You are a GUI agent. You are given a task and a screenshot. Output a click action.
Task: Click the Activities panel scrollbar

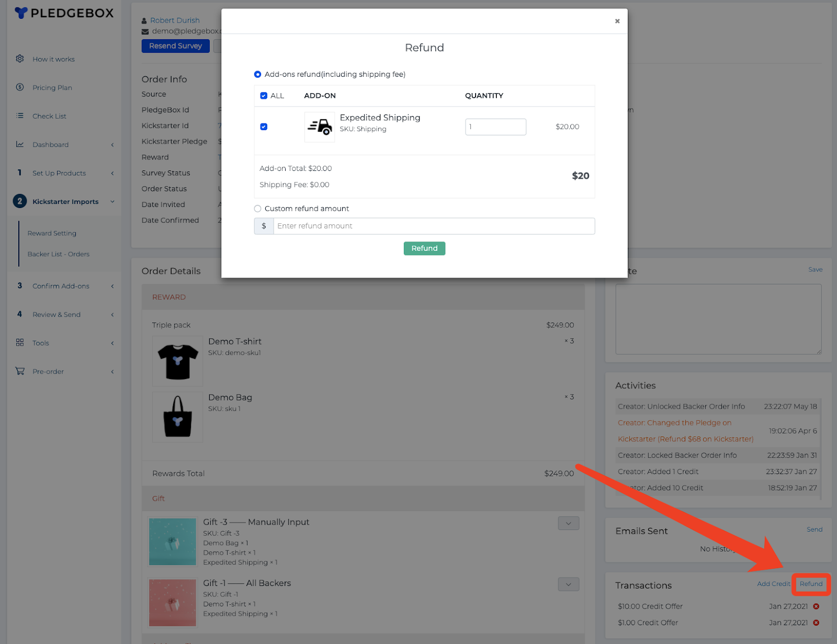point(820,448)
